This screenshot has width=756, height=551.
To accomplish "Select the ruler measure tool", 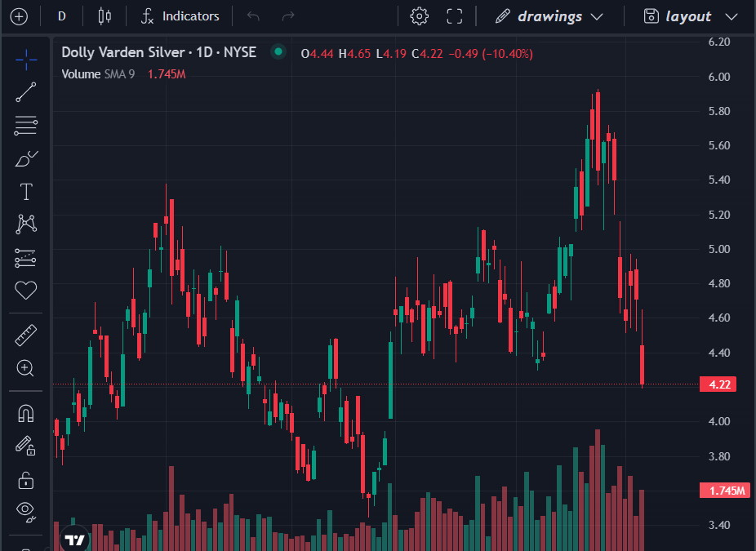I will pos(26,335).
